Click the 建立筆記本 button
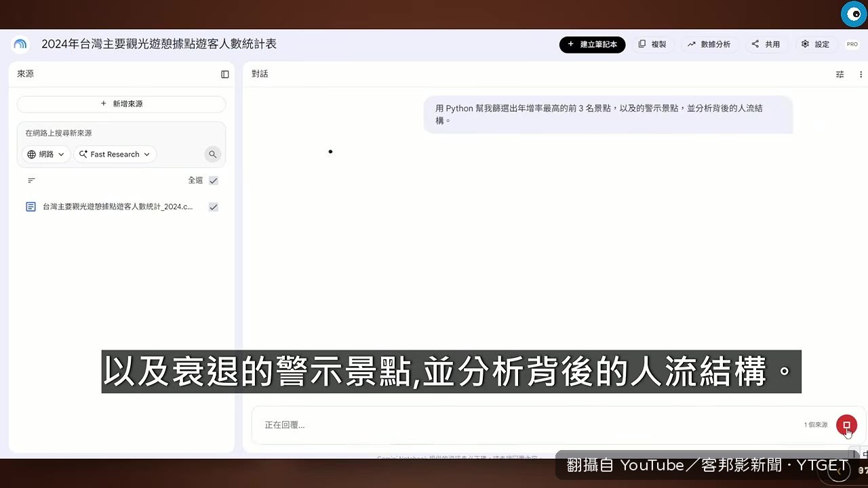This screenshot has width=868, height=488. (x=592, y=44)
